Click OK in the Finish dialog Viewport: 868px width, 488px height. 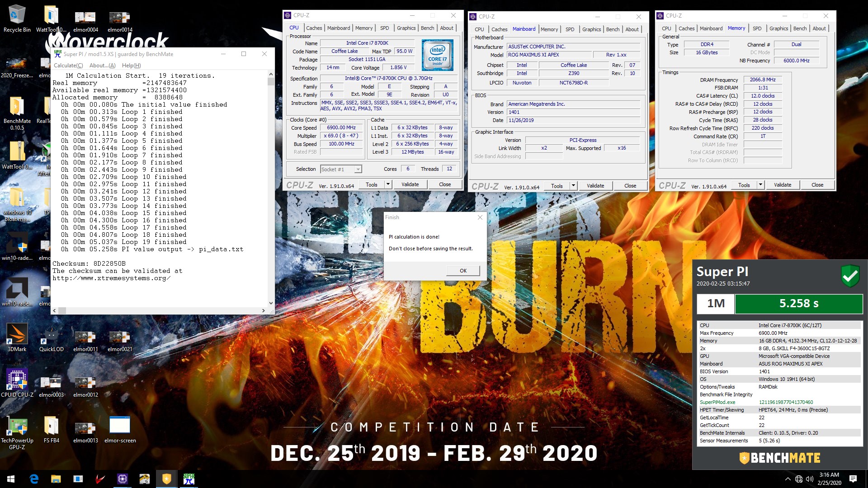[463, 271]
